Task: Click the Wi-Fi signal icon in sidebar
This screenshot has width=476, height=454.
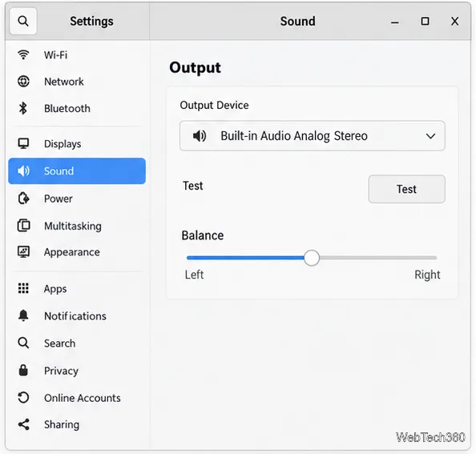Action: 23,55
